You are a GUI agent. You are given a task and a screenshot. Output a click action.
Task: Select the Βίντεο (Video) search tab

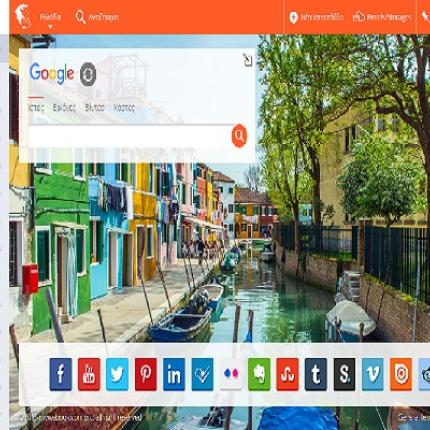[95, 108]
